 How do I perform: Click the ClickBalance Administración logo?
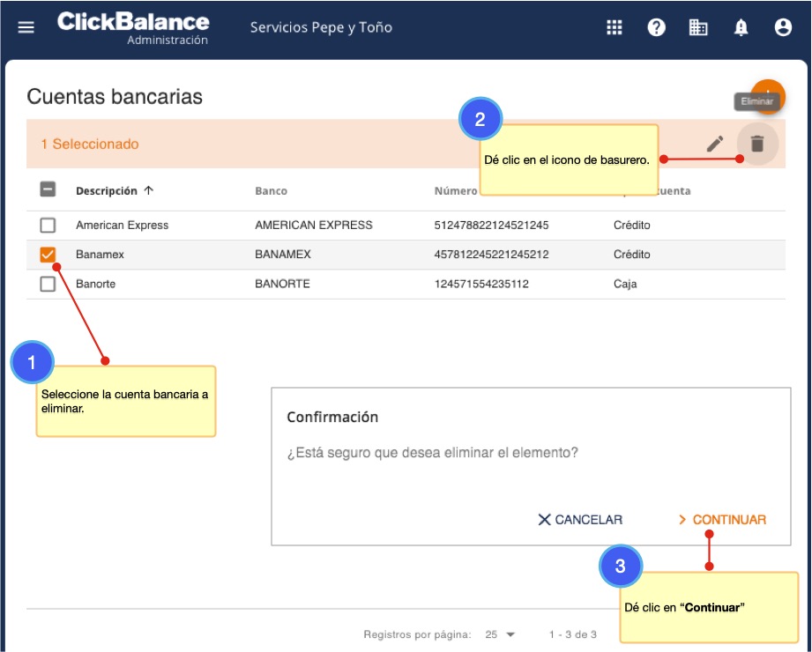point(133,27)
